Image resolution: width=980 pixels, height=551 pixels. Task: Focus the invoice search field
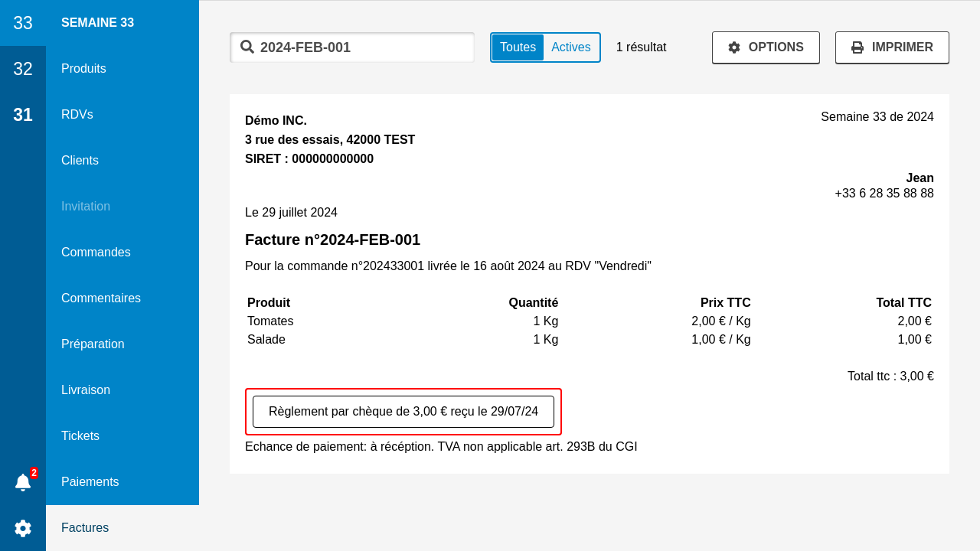point(364,47)
